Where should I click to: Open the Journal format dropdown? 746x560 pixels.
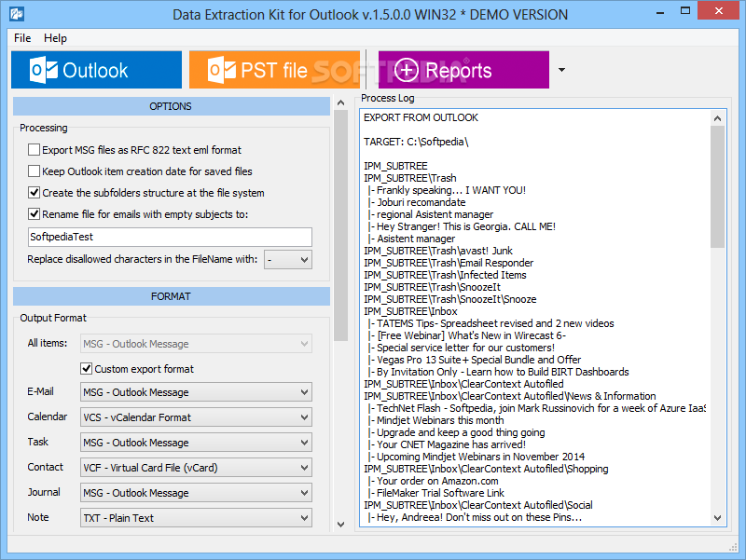pyautogui.click(x=196, y=493)
